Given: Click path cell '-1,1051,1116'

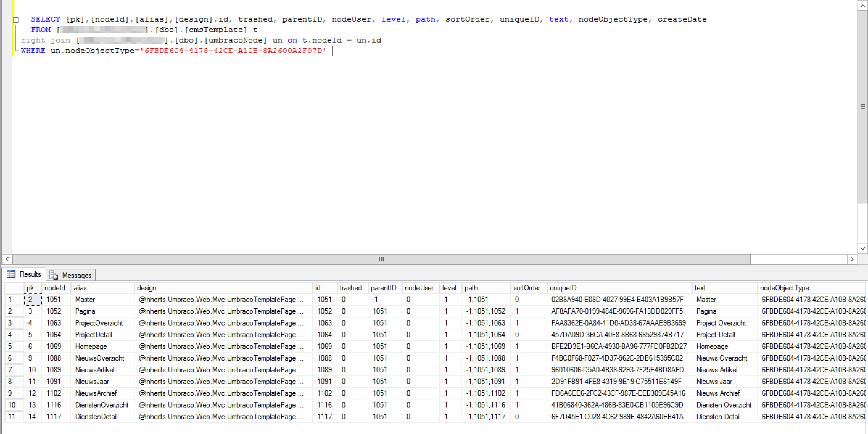Looking at the screenshot, I should 486,405.
